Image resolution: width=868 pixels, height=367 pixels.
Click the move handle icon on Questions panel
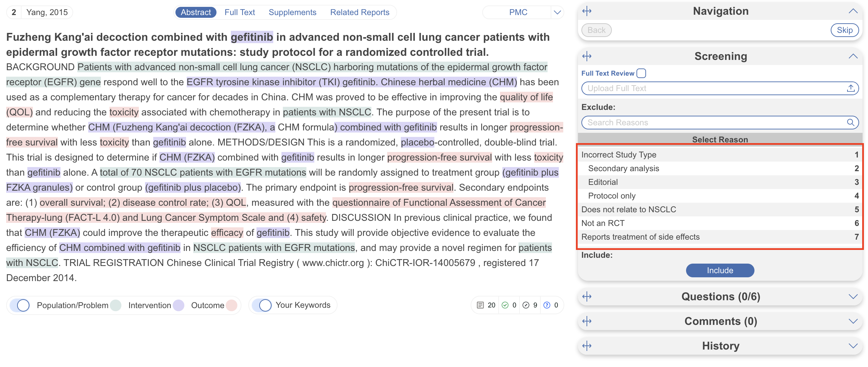tap(587, 297)
